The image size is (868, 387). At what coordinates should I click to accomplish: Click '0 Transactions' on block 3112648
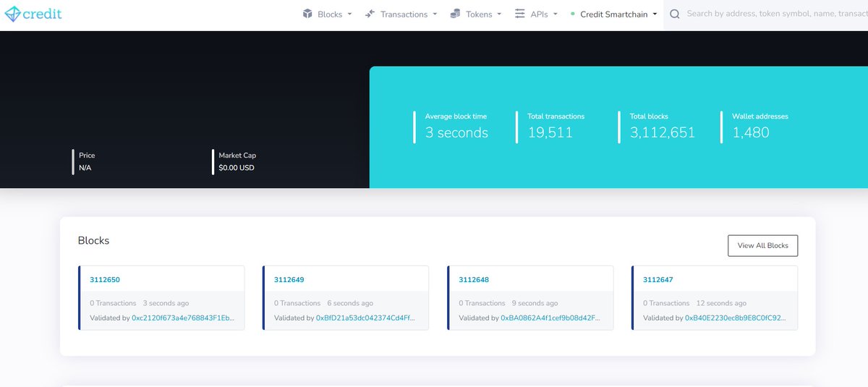(x=482, y=303)
